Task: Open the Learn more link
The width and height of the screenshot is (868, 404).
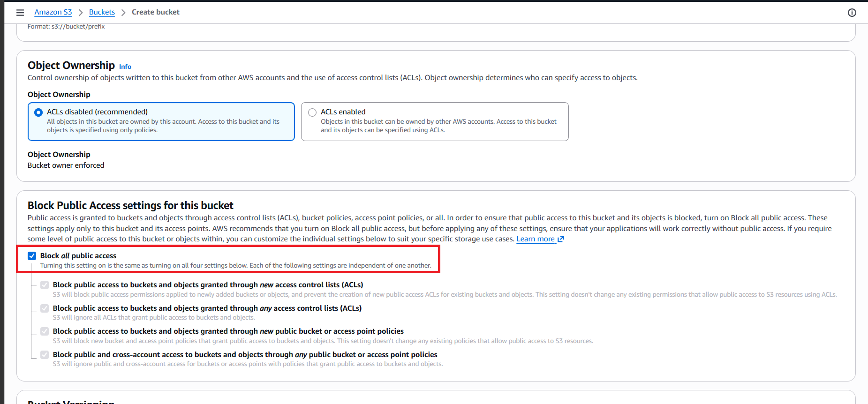Action: click(x=536, y=239)
